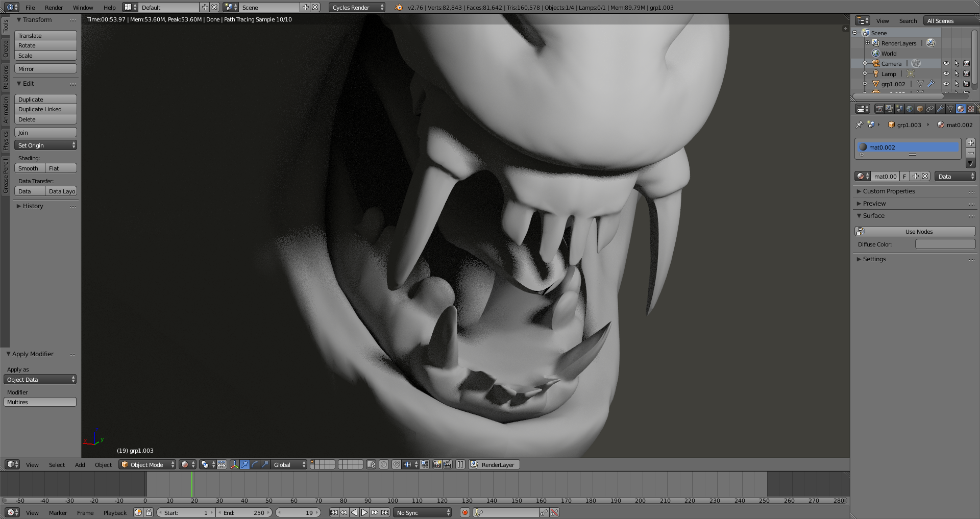
Task: Play the animation forward
Action: point(364,512)
